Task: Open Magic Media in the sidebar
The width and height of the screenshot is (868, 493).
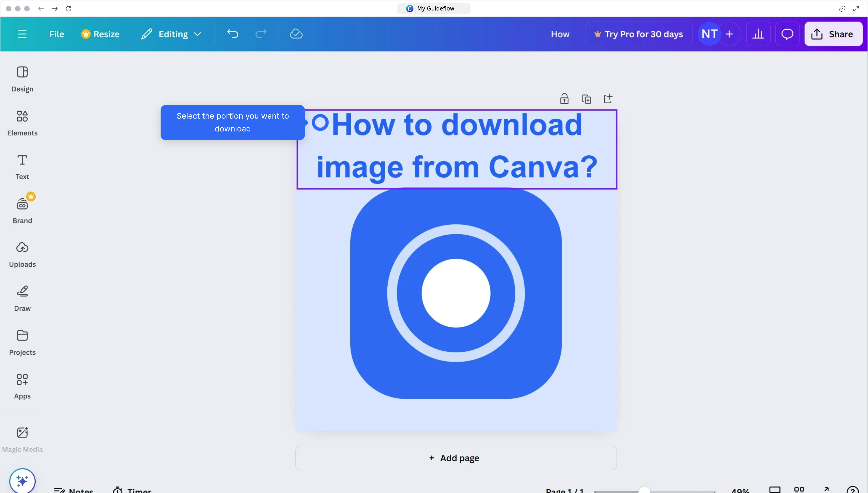Action: click(22, 438)
